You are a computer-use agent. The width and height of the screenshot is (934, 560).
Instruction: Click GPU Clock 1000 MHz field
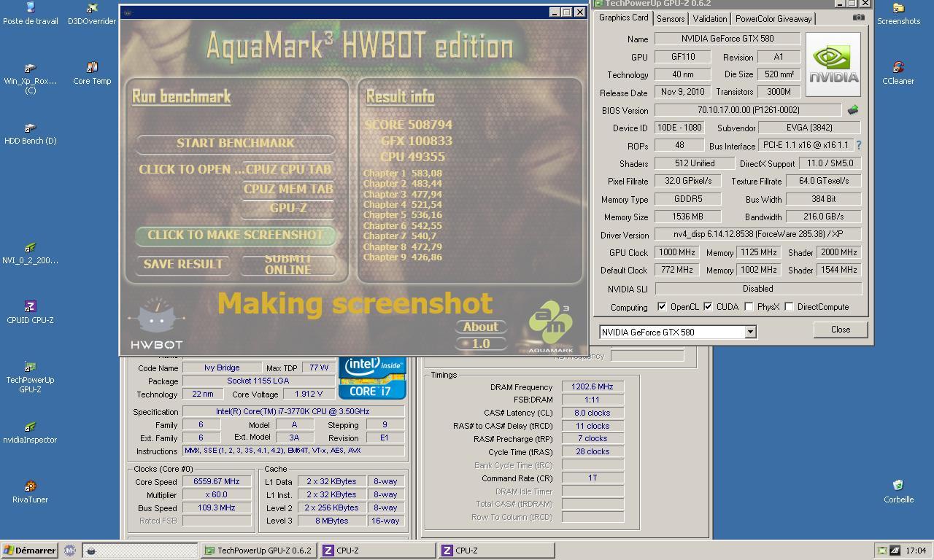(x=676, y=252)
